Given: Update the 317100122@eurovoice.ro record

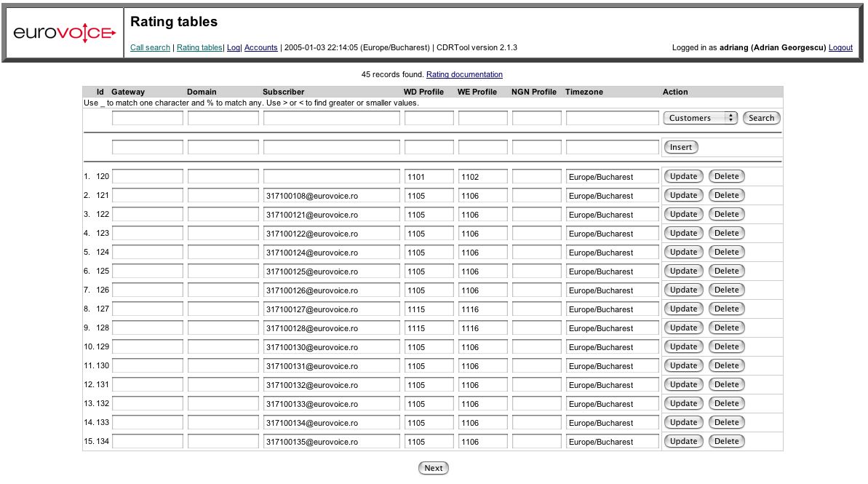Looking at the screenshot, I should pyautogui.click(x=684, y=233).
